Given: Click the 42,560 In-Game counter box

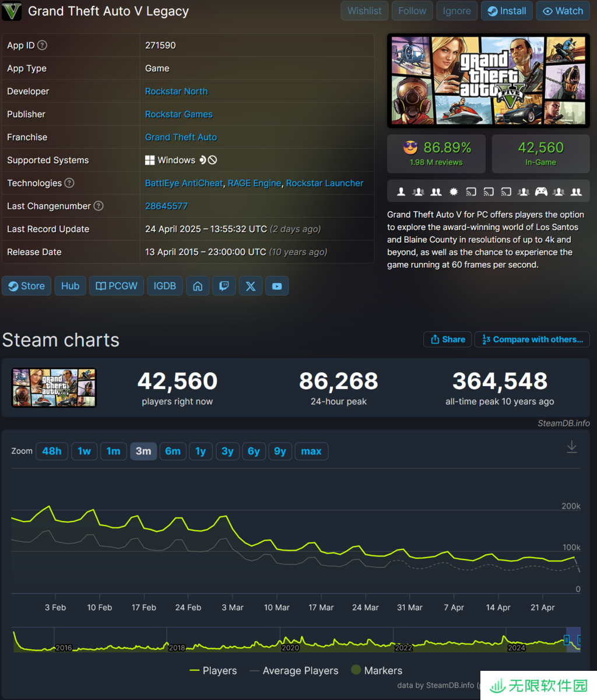Looking at the screenshot, I should (540, 153).
